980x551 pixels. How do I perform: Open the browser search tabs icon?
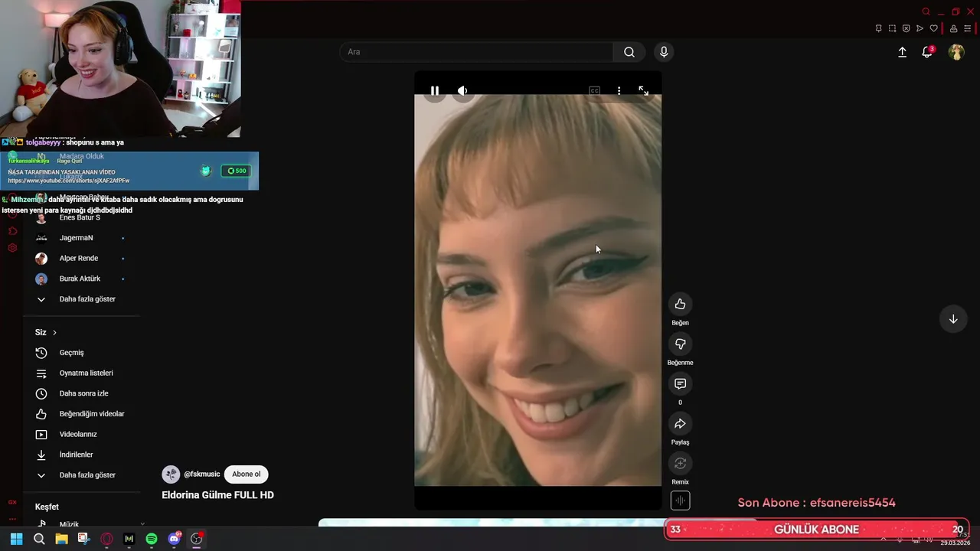(x=926, y=11)
